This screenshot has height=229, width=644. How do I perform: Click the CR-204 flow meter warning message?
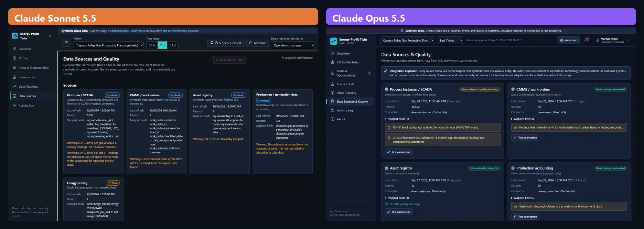click(x=442, y=140)
